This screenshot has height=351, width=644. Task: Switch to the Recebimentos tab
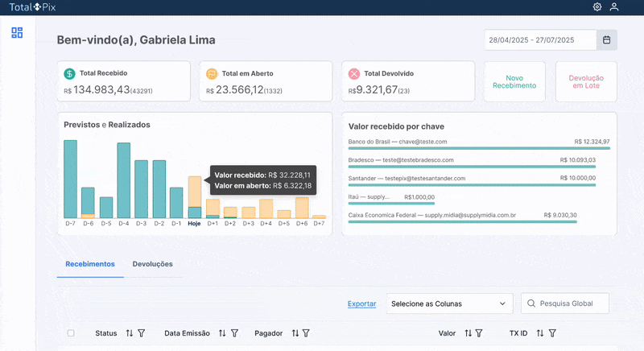pyautogui.click(x=90, y=264)
